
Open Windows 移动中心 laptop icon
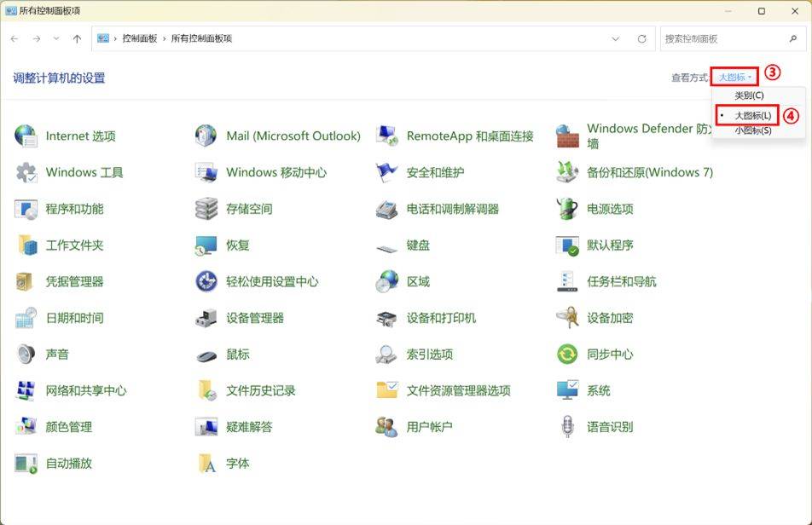tap(206, 172)
